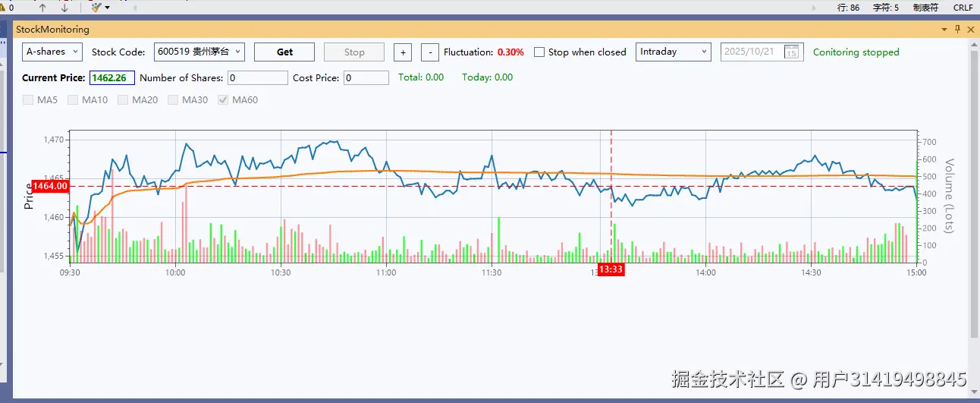The image size is (980, 403).
Task: Click the brush cleanup icon in status strip
Action: (x=96, y=8)
